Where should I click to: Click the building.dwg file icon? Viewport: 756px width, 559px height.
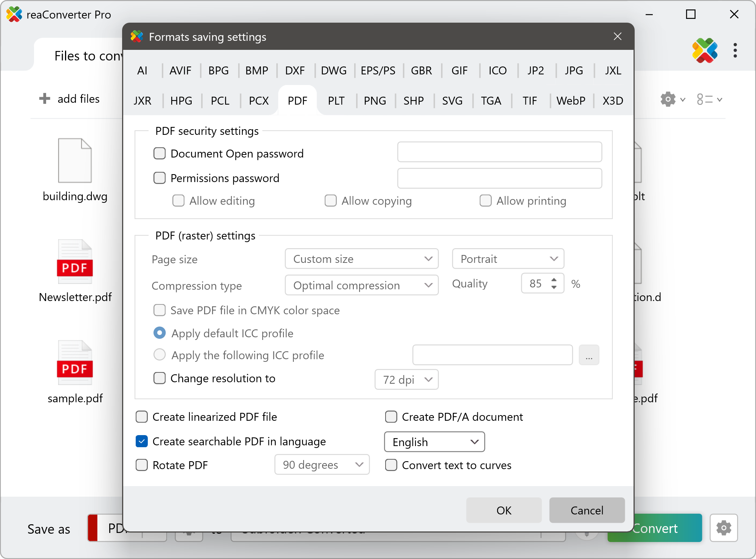coord(75,161)
